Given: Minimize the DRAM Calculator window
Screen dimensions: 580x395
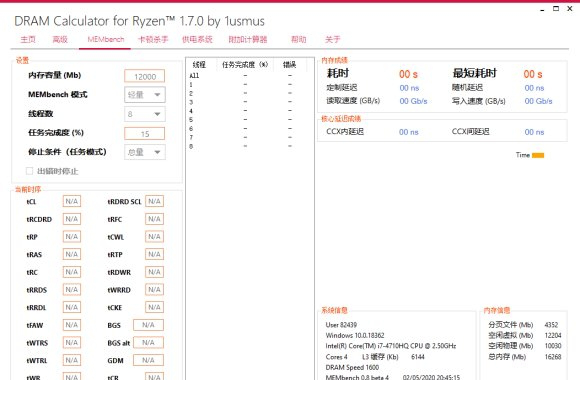Looking at the screenshot, I should [x=542, y=10].
